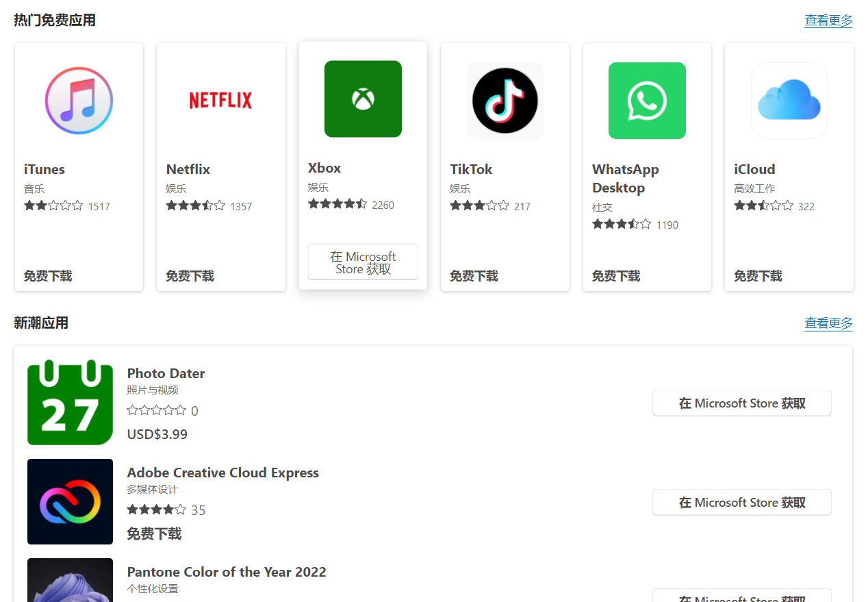
Task: Click 多媒体设计 category under Adobe Express
Action: (153, 490)
